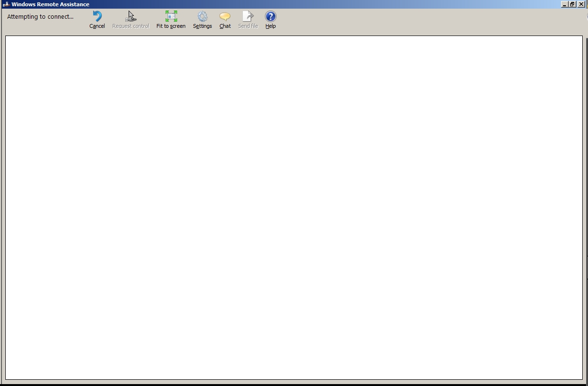This screenshot has height=386, width=588.
Task: Activate Fit to screen view
Action: [171, 20]
